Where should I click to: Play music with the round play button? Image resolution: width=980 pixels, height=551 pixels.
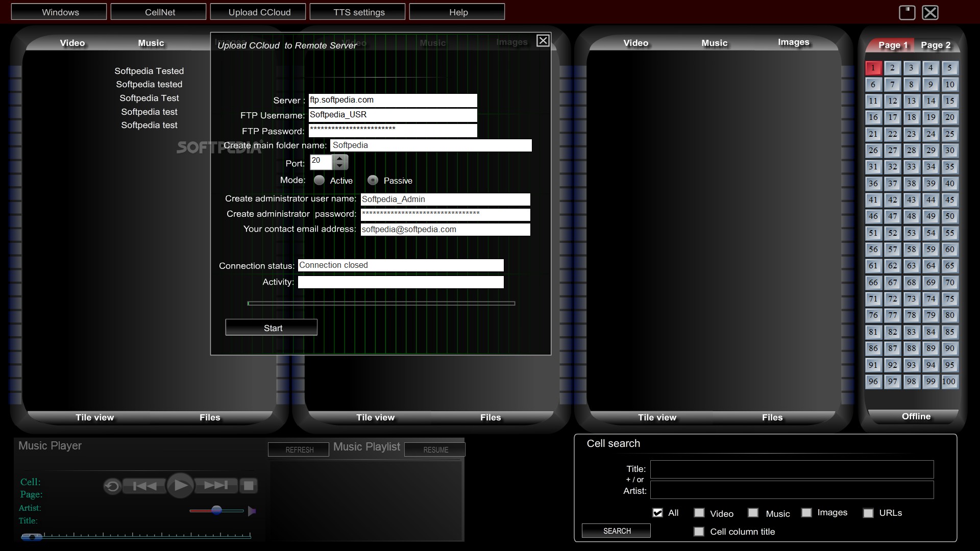[181, 485]
